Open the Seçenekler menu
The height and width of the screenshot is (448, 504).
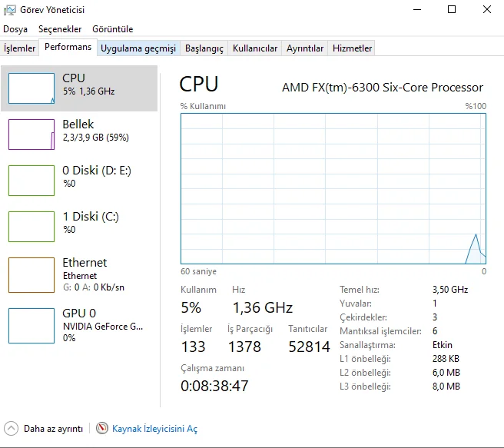60,29
